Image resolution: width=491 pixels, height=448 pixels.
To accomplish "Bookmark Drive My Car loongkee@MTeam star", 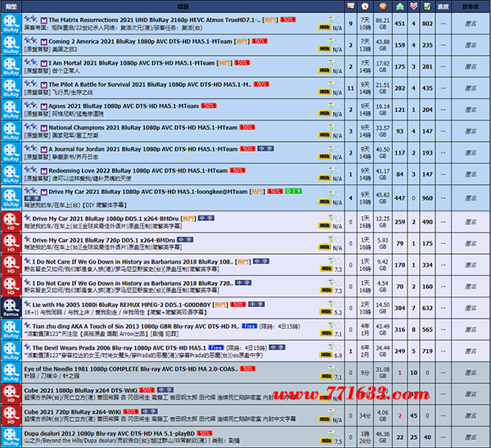I will click(339, 194).
